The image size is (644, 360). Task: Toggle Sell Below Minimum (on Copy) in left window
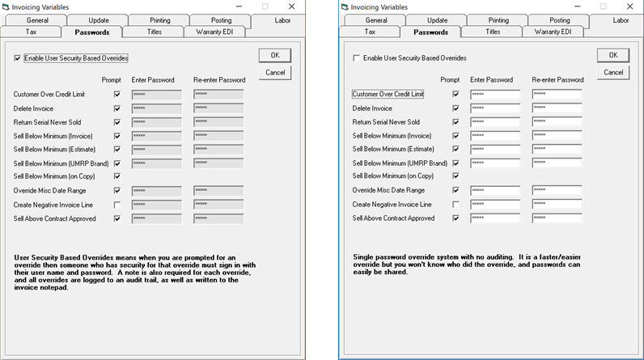(117, 176)
